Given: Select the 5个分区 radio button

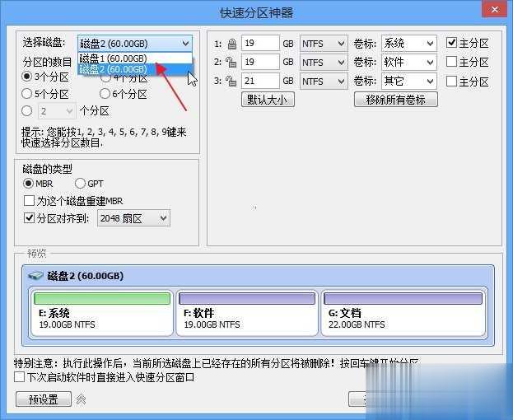Looking at the screenshot, I should click(x=26, y=94).
